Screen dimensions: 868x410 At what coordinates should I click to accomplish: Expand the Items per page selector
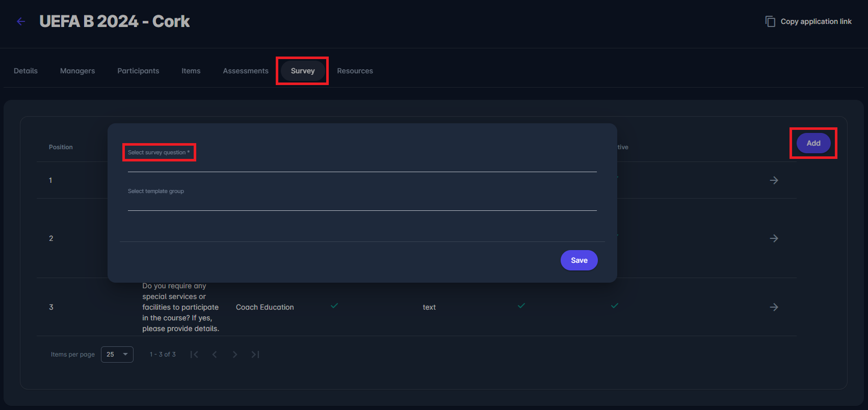click(x=117, y=354)
